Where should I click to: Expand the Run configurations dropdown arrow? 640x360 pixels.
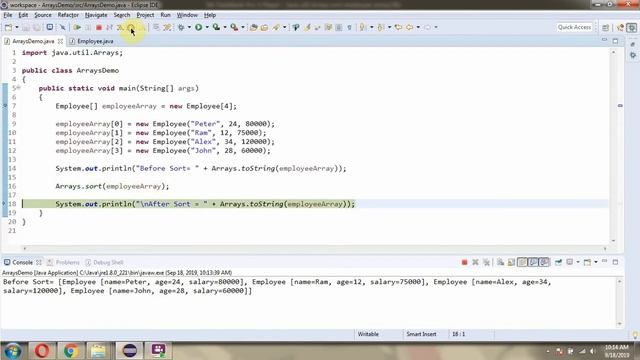tap(207, 27)
